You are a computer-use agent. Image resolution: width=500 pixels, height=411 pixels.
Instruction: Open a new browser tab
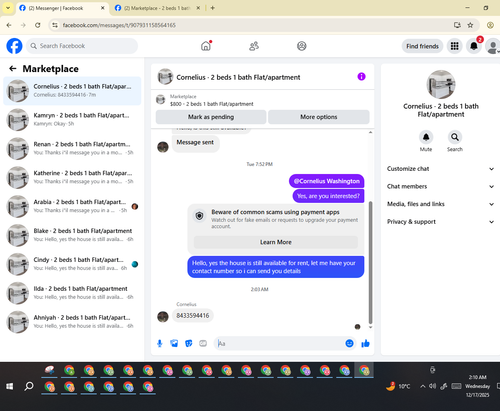coord(212,8)
